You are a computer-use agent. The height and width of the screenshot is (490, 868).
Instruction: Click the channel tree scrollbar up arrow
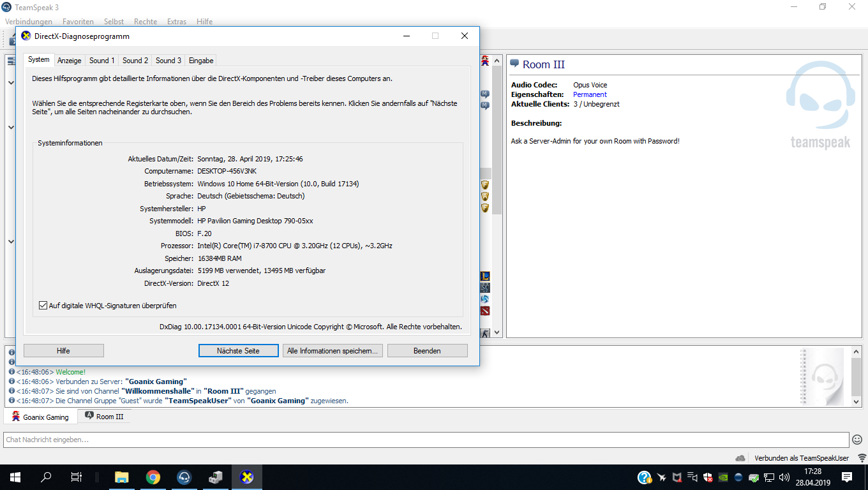click(x=497, y=60)
